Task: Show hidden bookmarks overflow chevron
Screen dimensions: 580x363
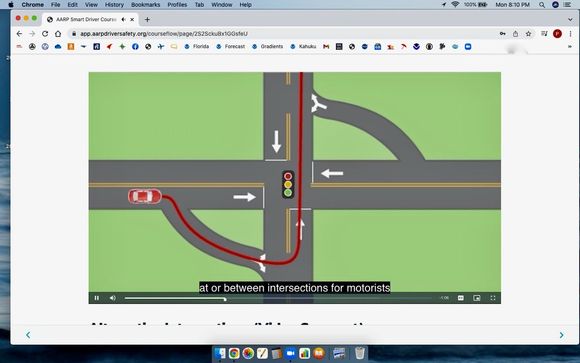Action: [570, 47]
